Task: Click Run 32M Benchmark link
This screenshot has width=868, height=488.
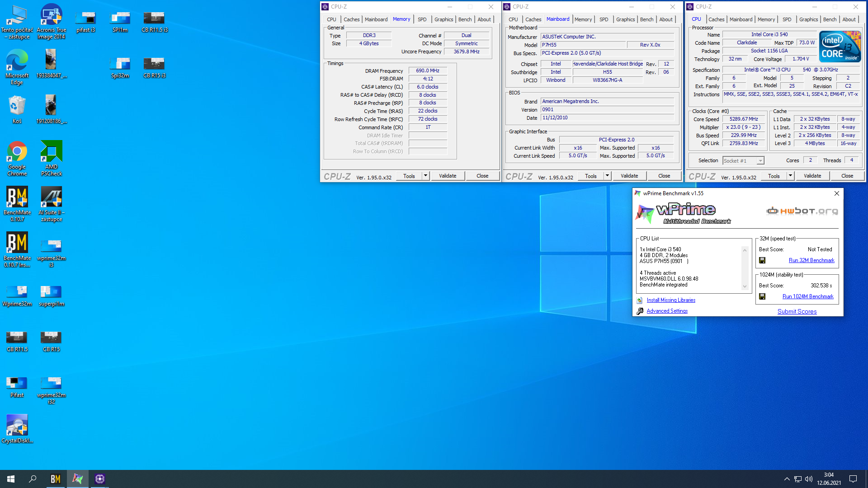Action: [x=811, y=260]
